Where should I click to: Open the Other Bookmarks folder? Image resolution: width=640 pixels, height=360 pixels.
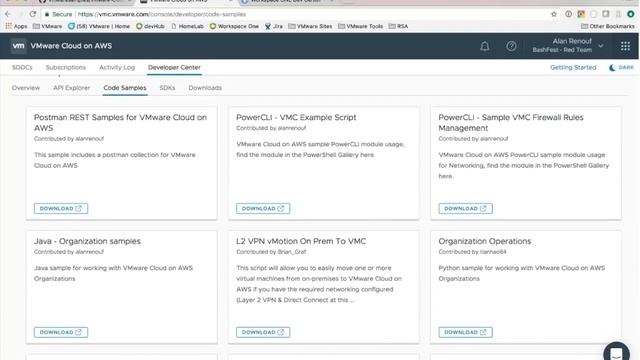click(608, 26)
